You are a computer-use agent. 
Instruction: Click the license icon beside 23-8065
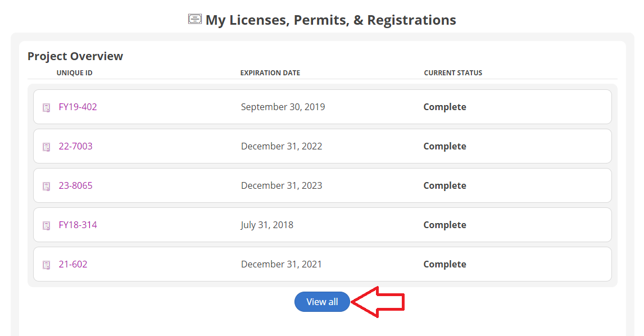pos(47,186)
